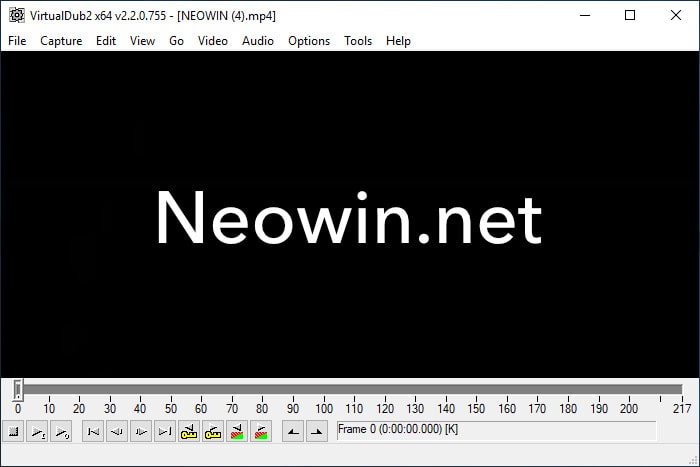Step forward one frame
700x467 pixels.
141,431
